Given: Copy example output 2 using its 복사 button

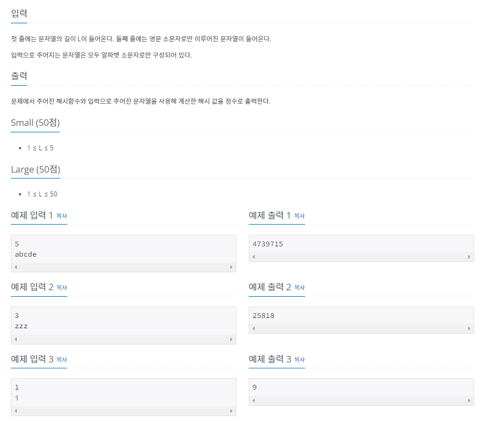Looking at the screenshot, I should (299, 288).
